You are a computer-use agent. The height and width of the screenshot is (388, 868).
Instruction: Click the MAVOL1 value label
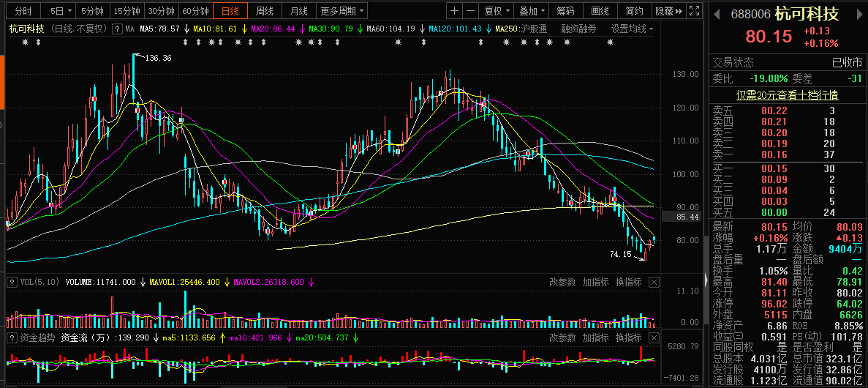[x=185, y=282]
